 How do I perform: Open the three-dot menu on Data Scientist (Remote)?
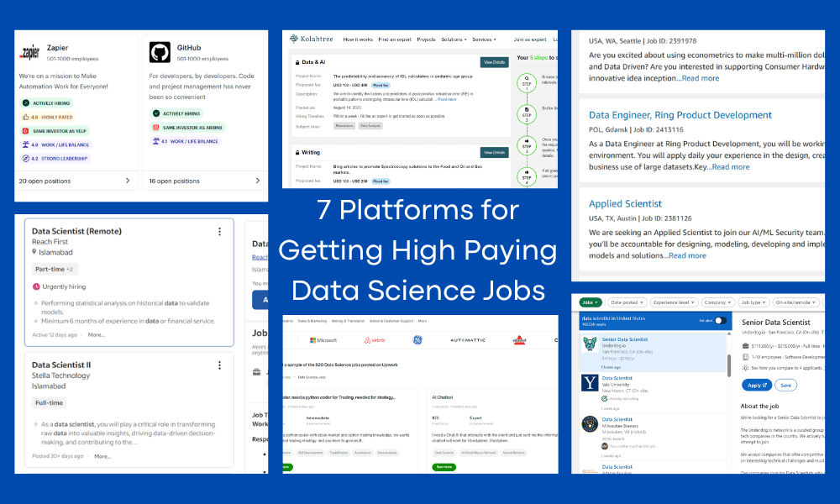pos(219,231)
